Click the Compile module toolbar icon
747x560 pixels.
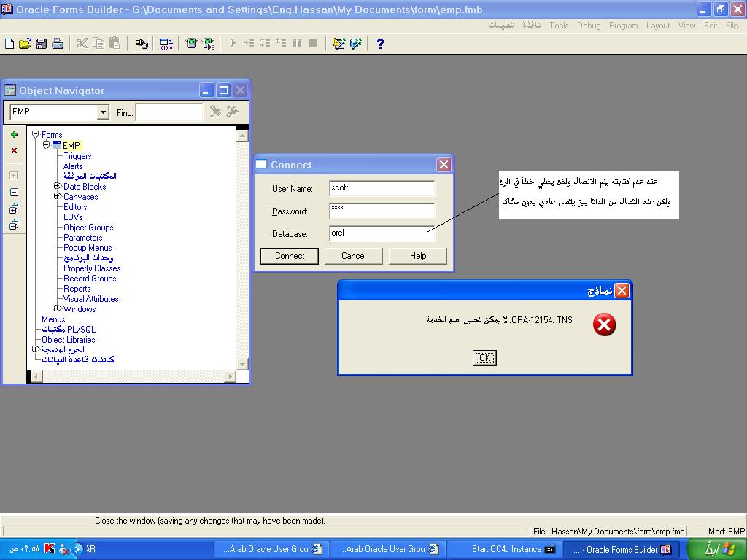click(x=166, y=44)
